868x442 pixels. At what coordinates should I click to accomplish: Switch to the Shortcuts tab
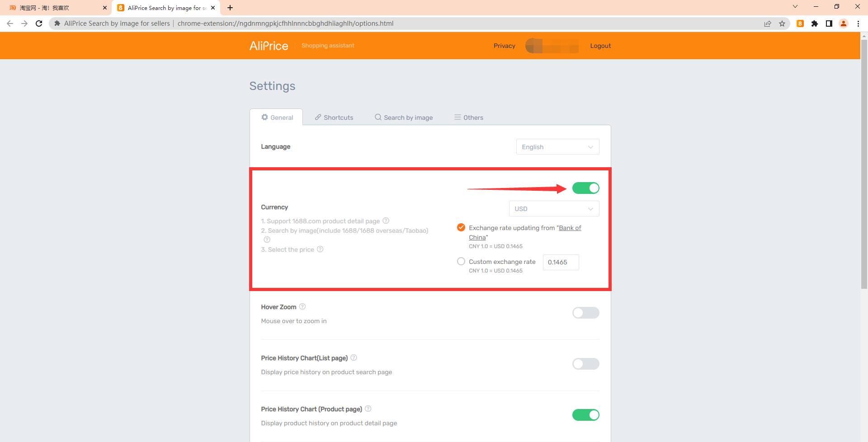click(x=334, y=118)
